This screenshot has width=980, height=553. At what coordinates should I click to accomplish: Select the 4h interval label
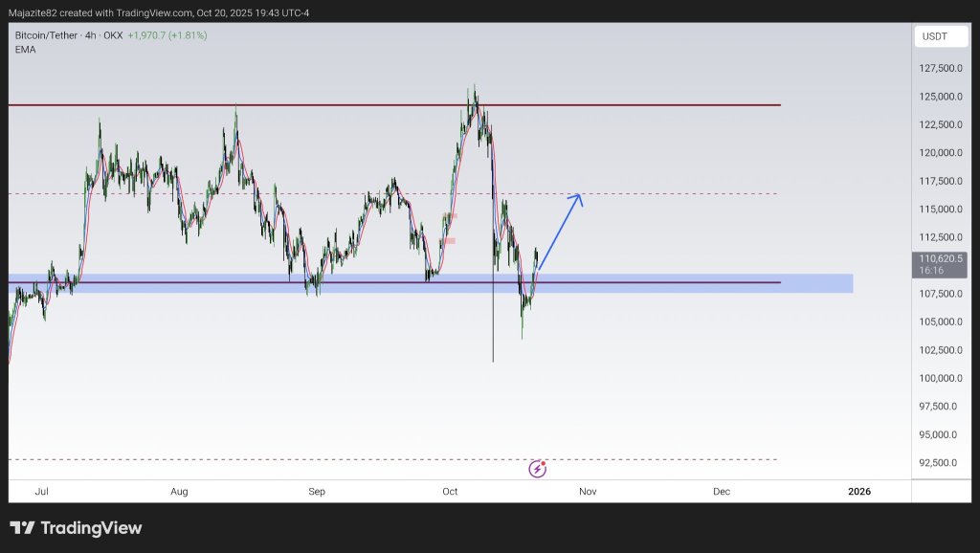pyautogui.click(x=91, y=35)
